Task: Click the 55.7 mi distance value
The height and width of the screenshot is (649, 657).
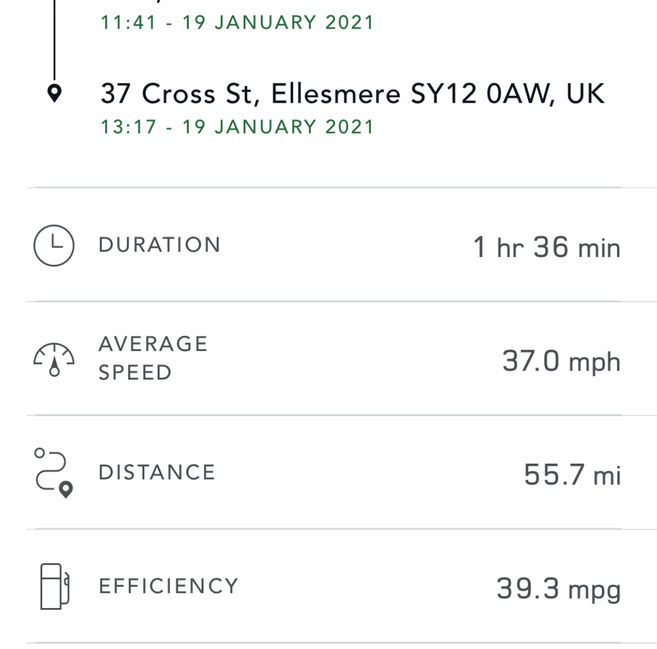Action: click(x=572, y=475)
